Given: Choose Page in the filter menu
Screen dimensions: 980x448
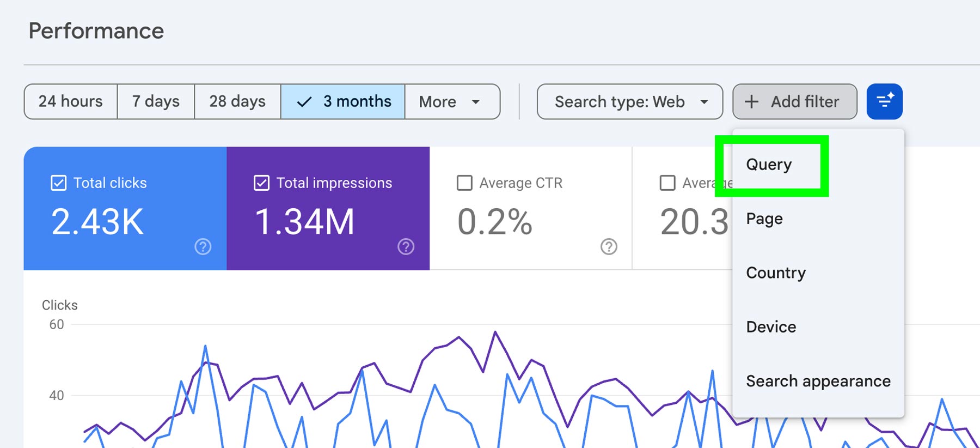Looking at the screenshot, I should pyautogui.click(x=764, y=219).
